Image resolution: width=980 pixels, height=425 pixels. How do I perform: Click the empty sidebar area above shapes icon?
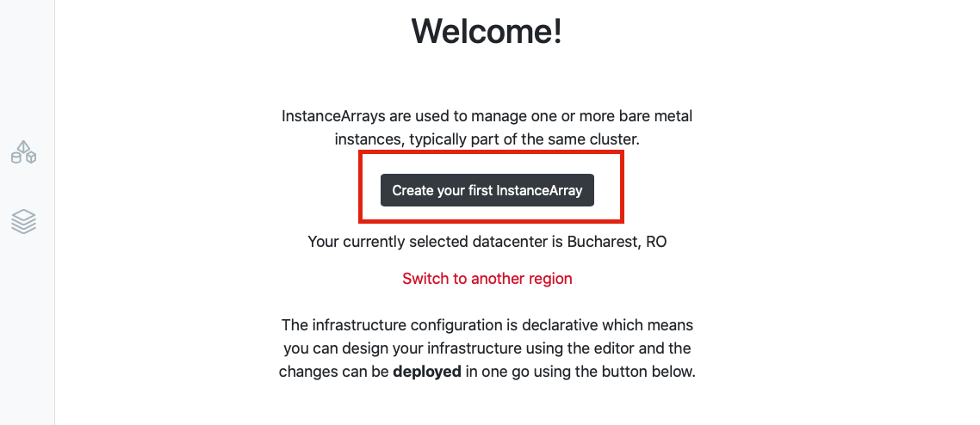click(x=27, y=69)
